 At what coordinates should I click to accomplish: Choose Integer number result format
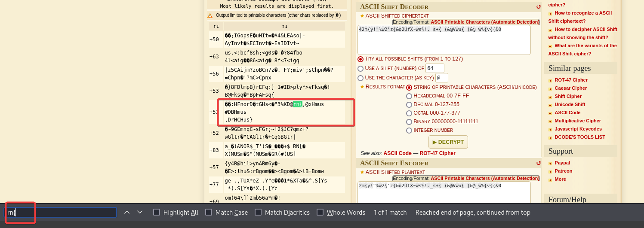point(409,130)
